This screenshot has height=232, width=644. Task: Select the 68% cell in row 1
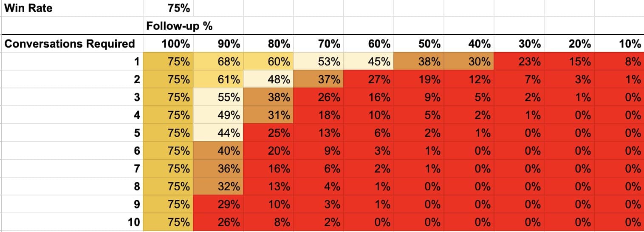coord(218,62)
